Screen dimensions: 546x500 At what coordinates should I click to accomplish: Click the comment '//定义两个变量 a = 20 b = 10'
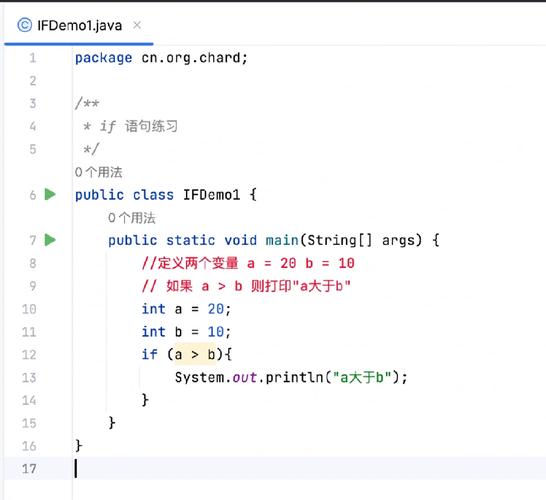click(248, 263)
